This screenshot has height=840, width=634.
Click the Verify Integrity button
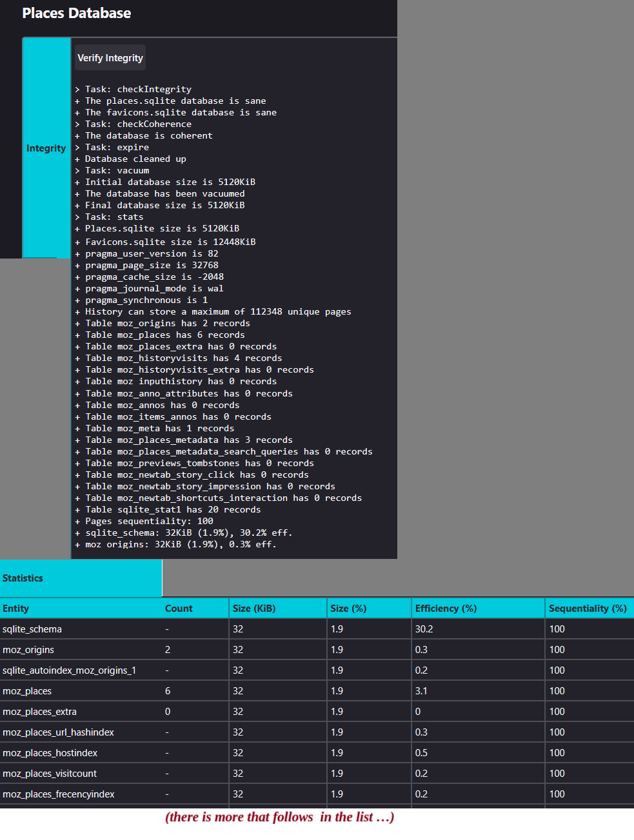[110, 58]
